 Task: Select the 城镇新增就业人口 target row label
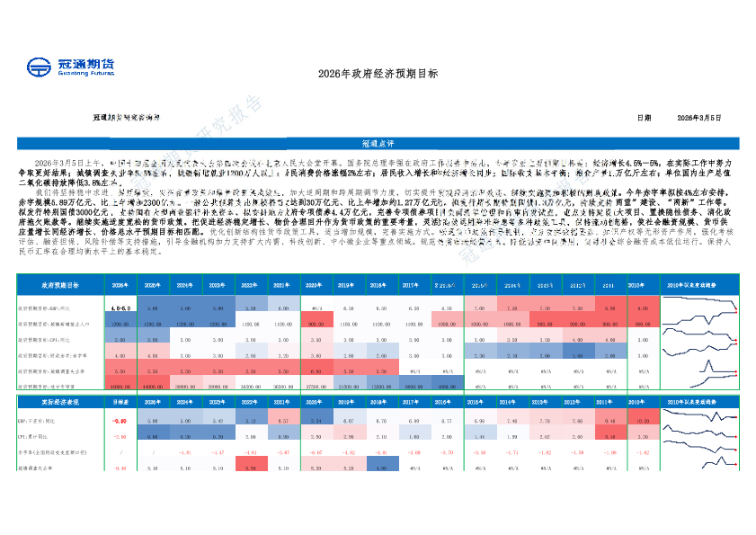(x=59, y=323)
